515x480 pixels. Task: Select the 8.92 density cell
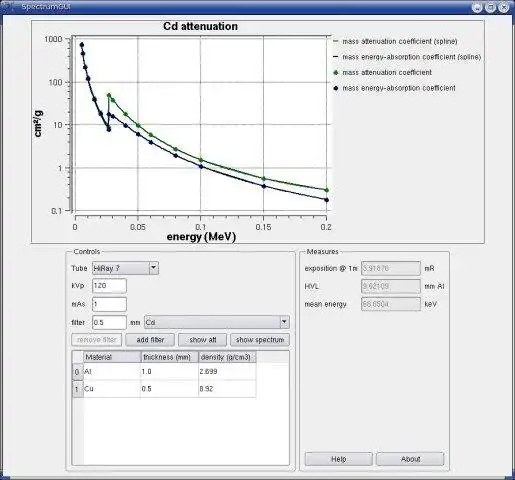click(227, 389)
